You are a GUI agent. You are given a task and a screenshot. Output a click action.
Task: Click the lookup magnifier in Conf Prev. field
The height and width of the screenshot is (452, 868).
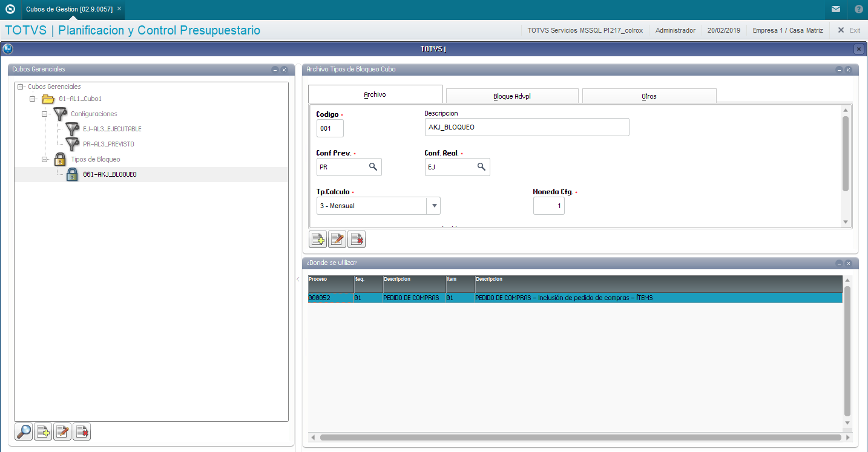[373, 166]
